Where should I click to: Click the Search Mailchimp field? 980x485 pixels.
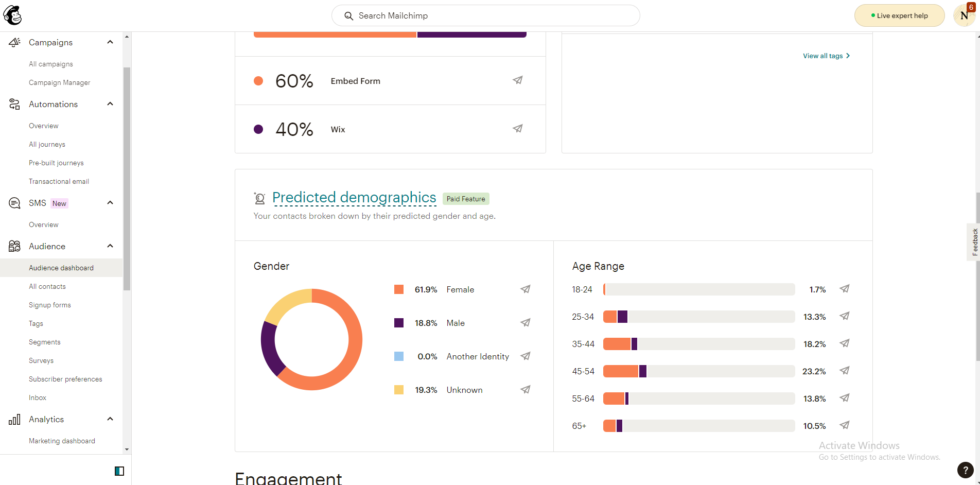tap(486, 15)
